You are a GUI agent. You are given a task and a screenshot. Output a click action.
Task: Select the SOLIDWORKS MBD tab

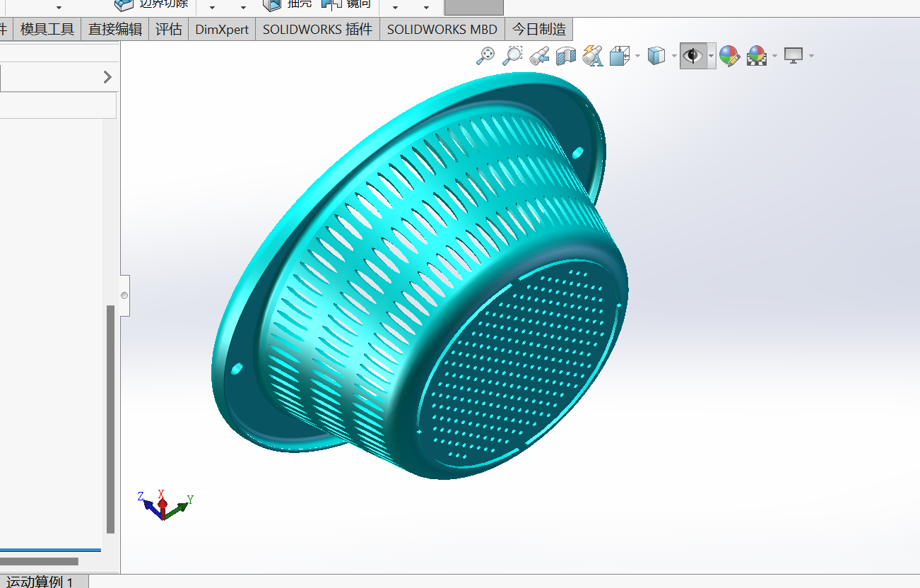pos(442,30)
